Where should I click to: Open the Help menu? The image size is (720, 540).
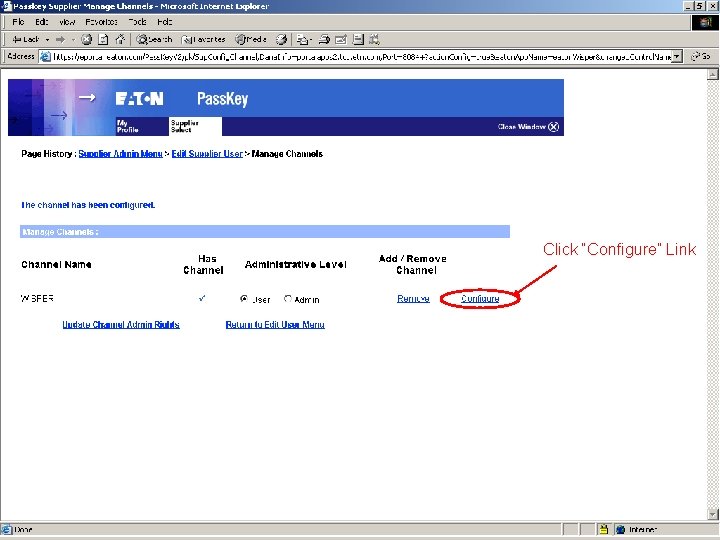pyautogui.click(x=164, y=22)
